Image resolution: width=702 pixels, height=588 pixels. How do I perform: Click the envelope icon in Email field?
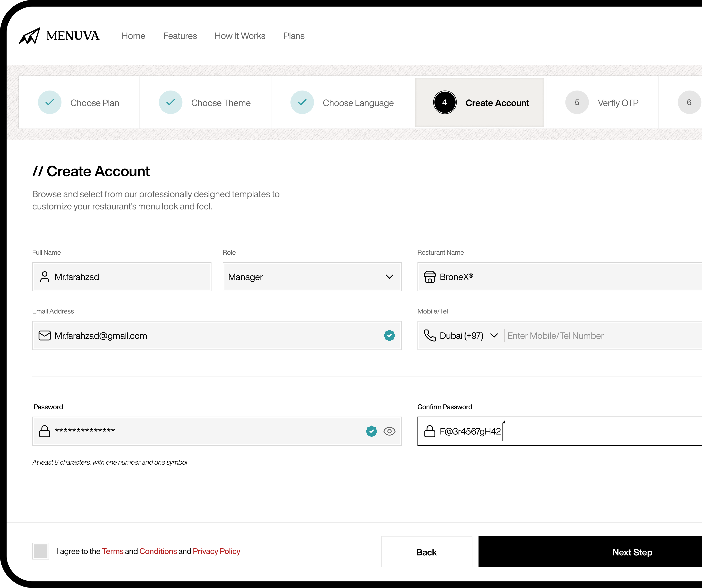click(x=44, y=335)
